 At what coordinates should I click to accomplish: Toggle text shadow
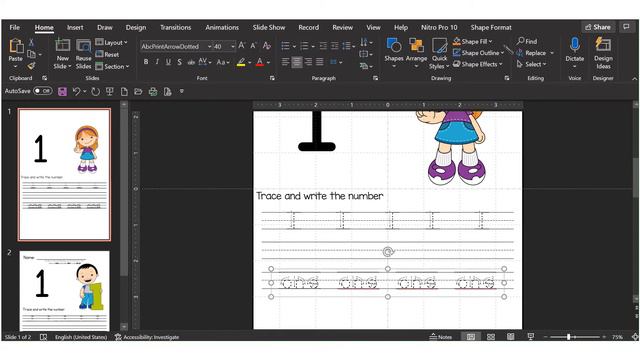[x=180, y=62]
